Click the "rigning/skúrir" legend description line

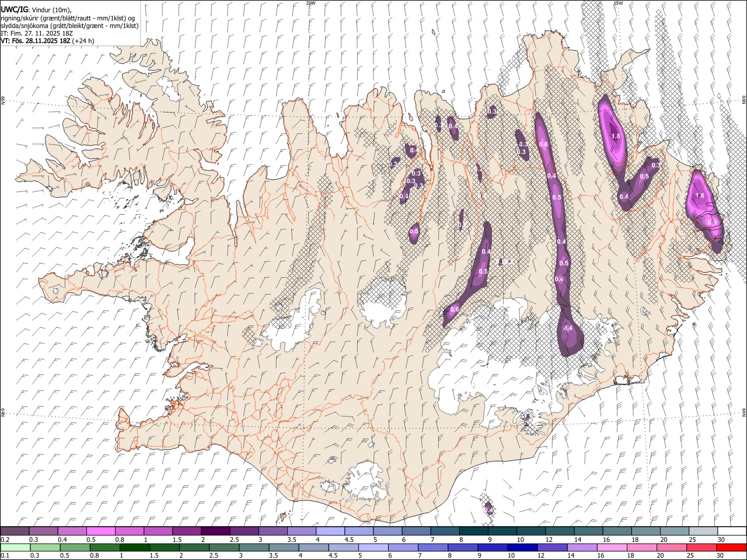pyautogui.click(x=68, y=18)
